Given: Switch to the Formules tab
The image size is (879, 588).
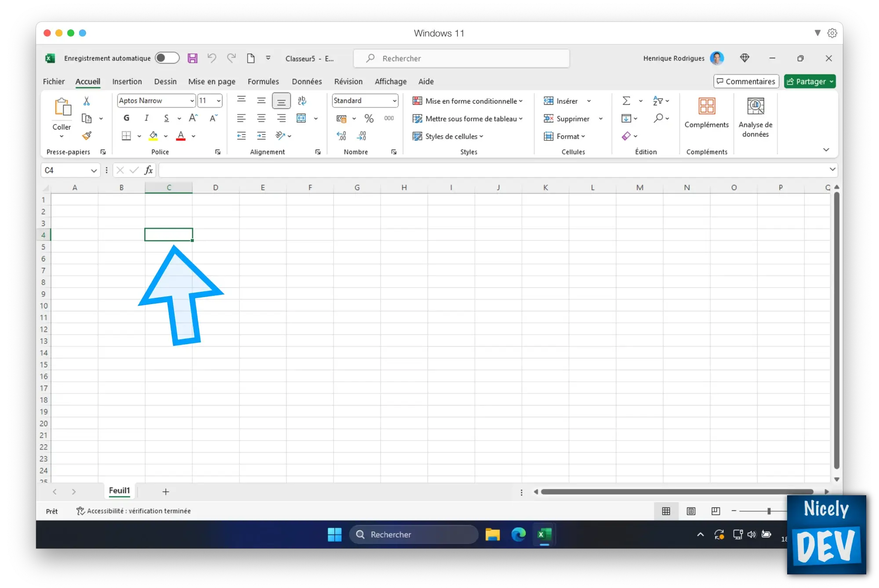Looking at the screenshot, I should pos(263,81).
